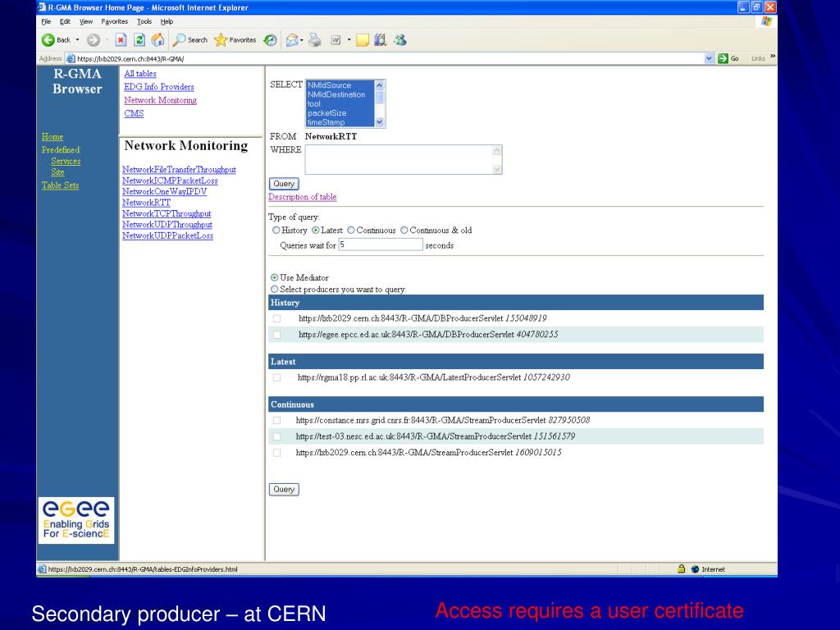Open the Search toolbar button
Image resolution: width=840 pixels, height=630 pixels.
pos(189,40)
